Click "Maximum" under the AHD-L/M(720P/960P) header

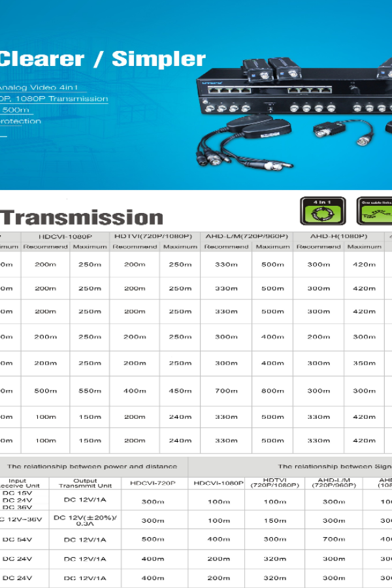click(272, 247)
